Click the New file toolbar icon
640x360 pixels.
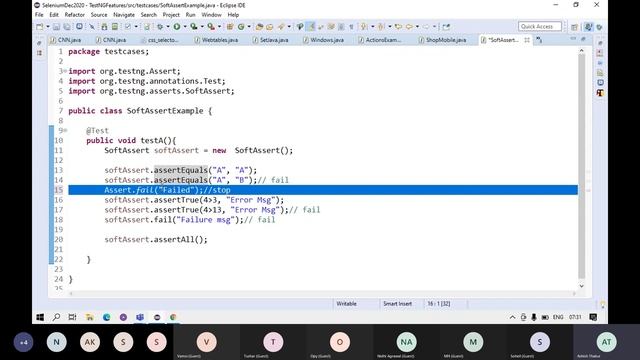point(40,27)
